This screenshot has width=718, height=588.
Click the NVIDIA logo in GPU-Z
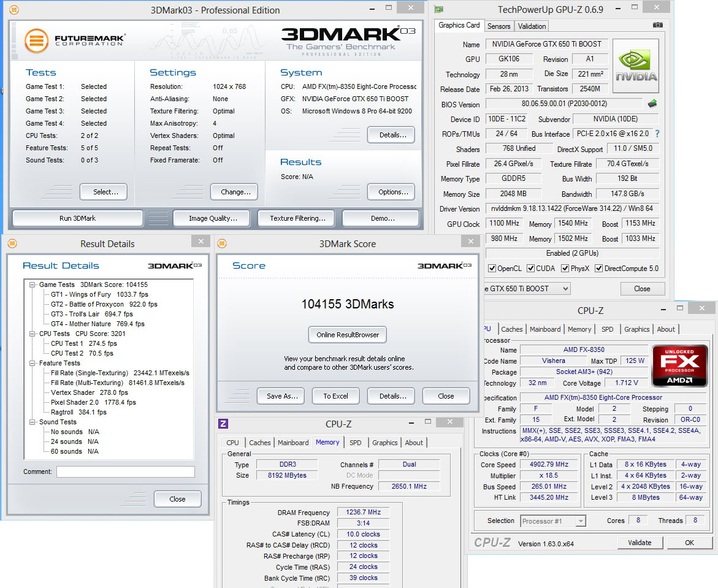(x=636, y=66)
